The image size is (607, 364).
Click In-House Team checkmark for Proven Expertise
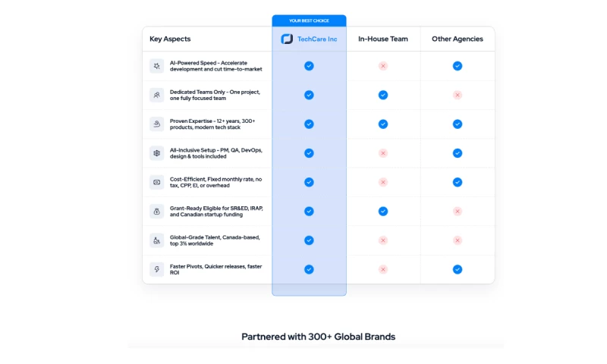[x=383, y=124]
